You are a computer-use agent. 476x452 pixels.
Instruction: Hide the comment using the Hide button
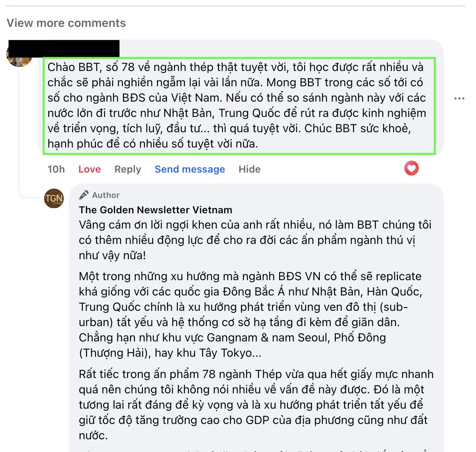point(250,169)
